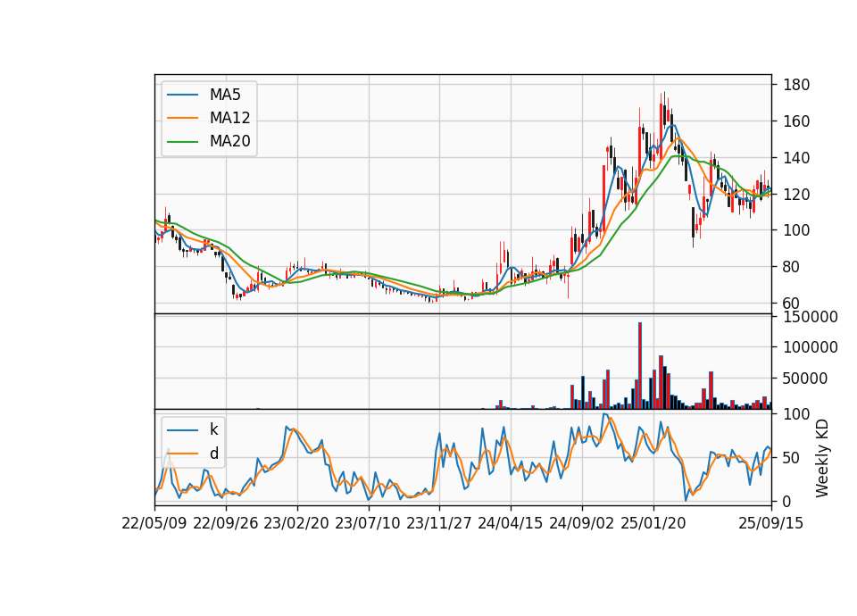
Task: Click the d legend label
Action: (213, 454)
